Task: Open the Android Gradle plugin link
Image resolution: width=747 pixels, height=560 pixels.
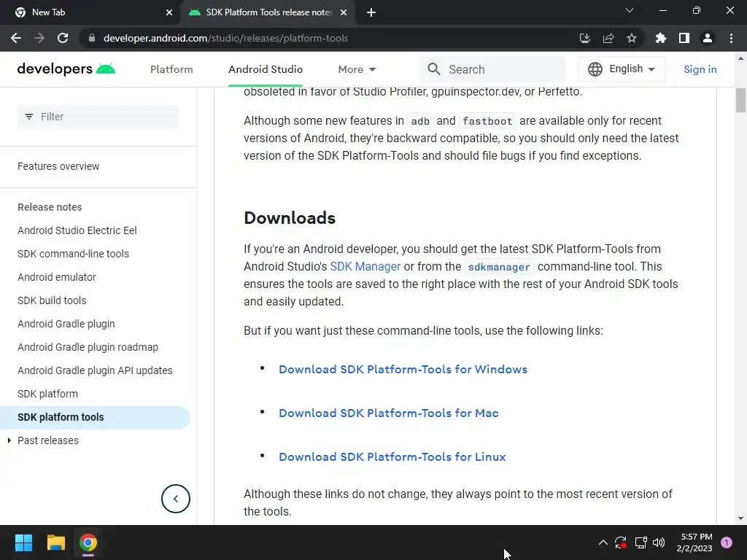Action: point(66,324)
